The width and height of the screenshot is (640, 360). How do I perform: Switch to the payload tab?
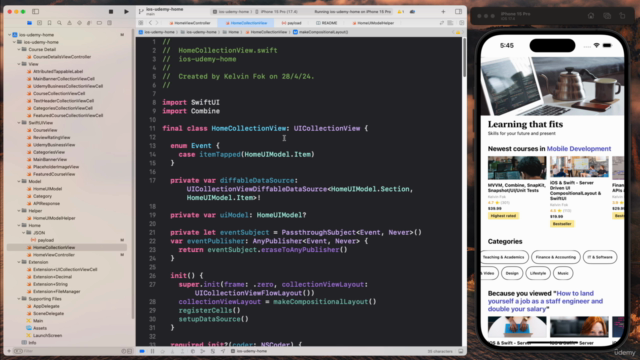291,23
